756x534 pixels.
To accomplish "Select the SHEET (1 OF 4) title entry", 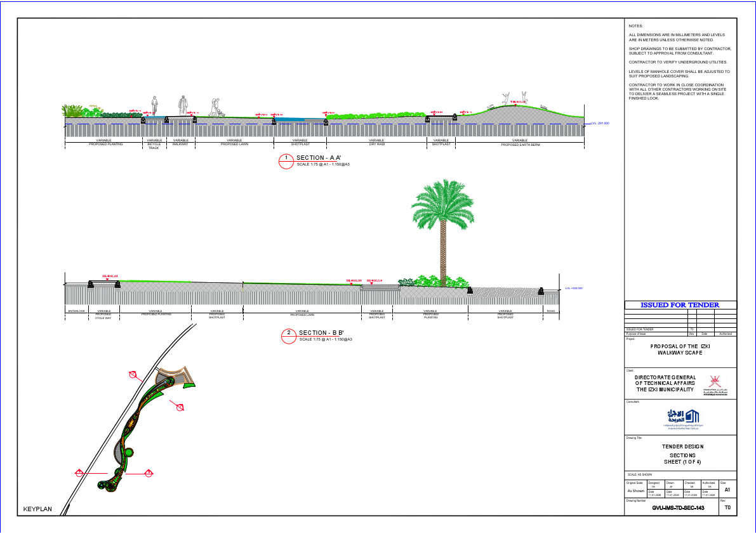I will tap(684, 462).
